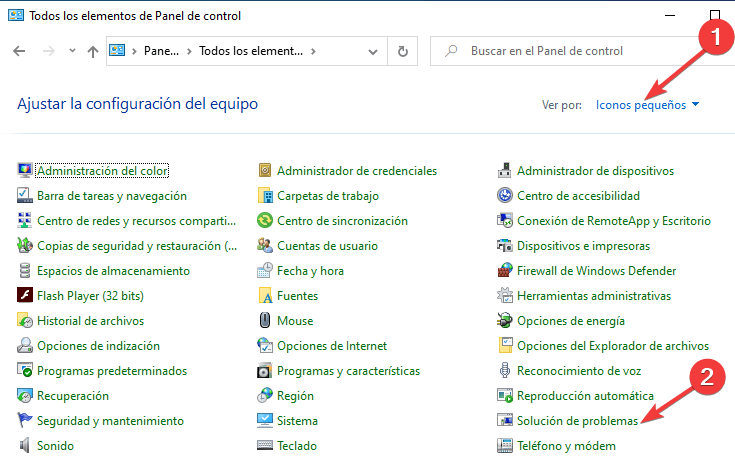This screenshot has height=468, width=735.
Task: Click the Región globe clock icon
Action: point(265,395)
